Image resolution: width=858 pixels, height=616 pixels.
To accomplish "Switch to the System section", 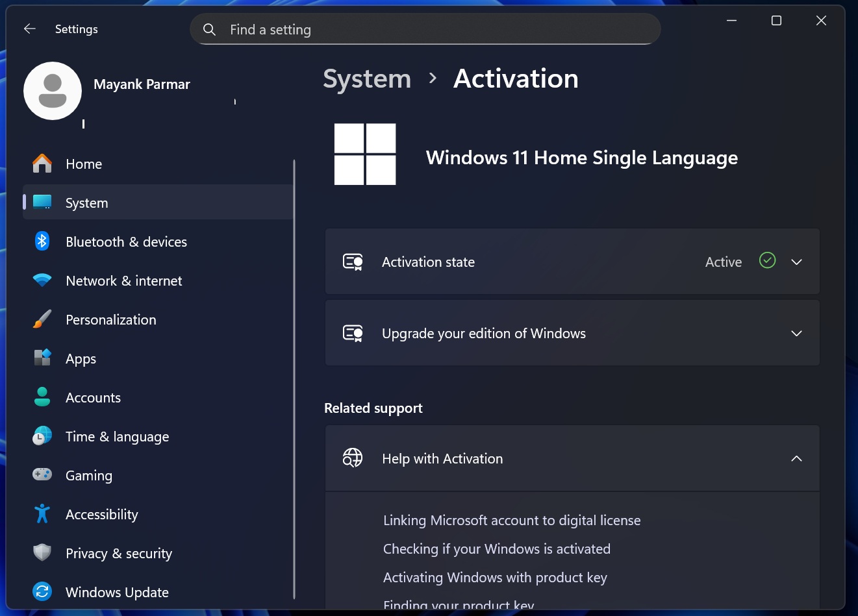I will coord(86,203).
